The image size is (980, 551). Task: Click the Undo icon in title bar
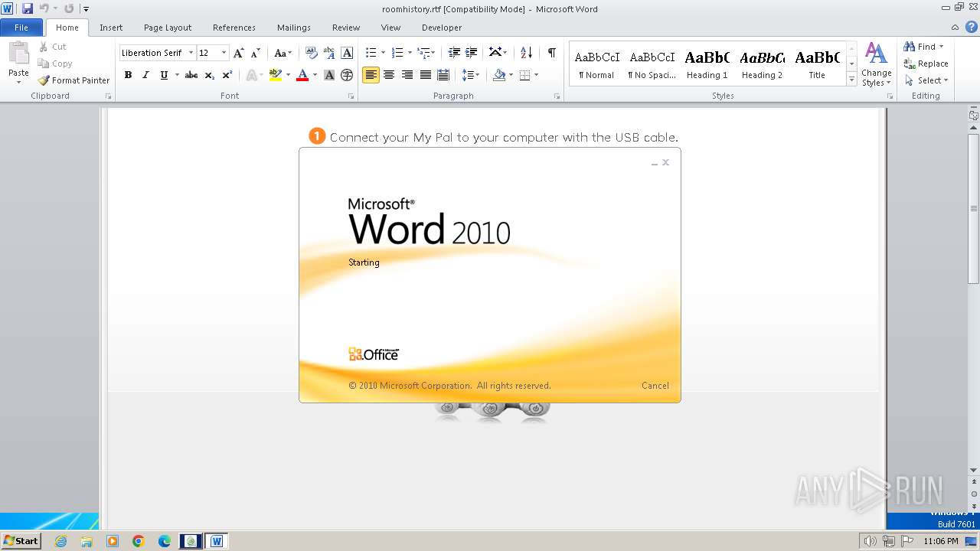(44, 8)
